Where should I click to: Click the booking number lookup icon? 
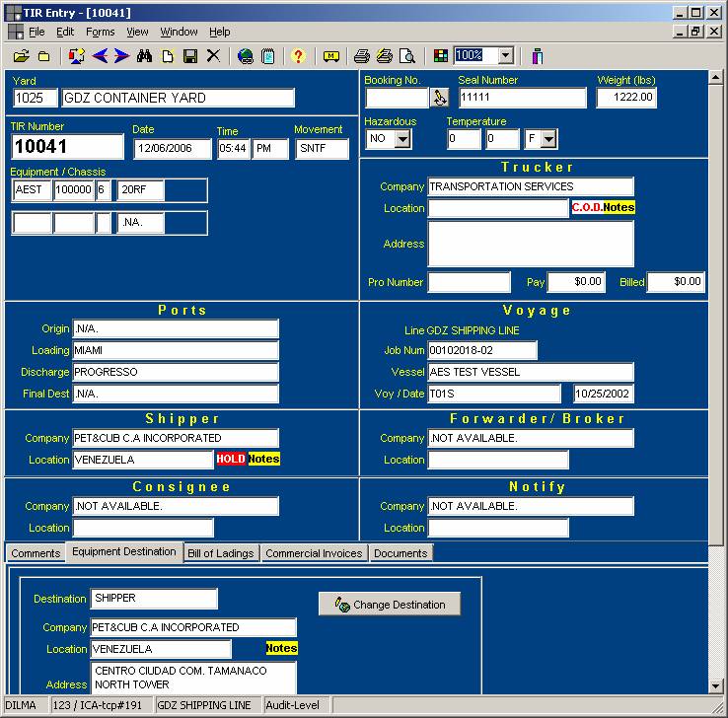439,98
